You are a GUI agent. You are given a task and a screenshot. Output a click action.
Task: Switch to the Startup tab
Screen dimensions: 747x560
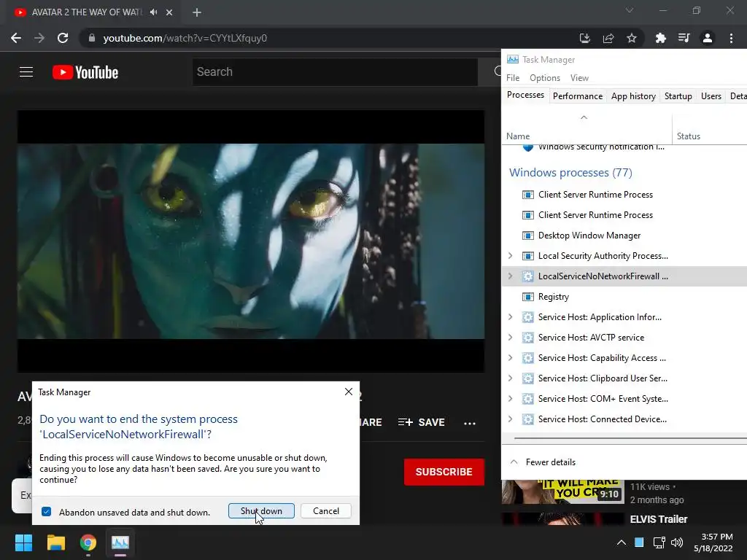[678, 96]
